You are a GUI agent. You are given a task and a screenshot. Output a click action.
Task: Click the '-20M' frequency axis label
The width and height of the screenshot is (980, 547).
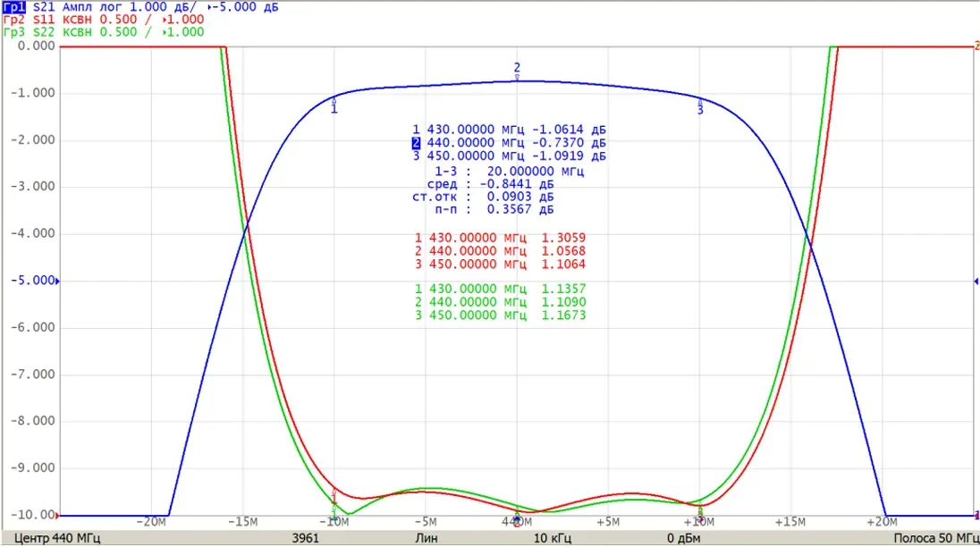[x=151, y=522]
